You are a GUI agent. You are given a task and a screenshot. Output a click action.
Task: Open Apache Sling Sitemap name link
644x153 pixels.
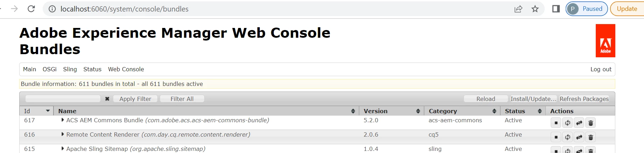pyautogui.click(x=136, y=149)
